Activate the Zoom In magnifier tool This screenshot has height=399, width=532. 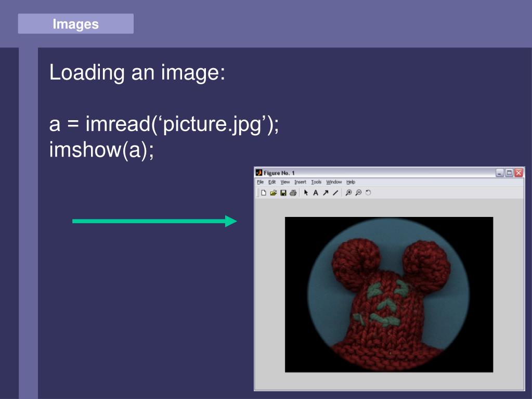click(x=348, y=192)
